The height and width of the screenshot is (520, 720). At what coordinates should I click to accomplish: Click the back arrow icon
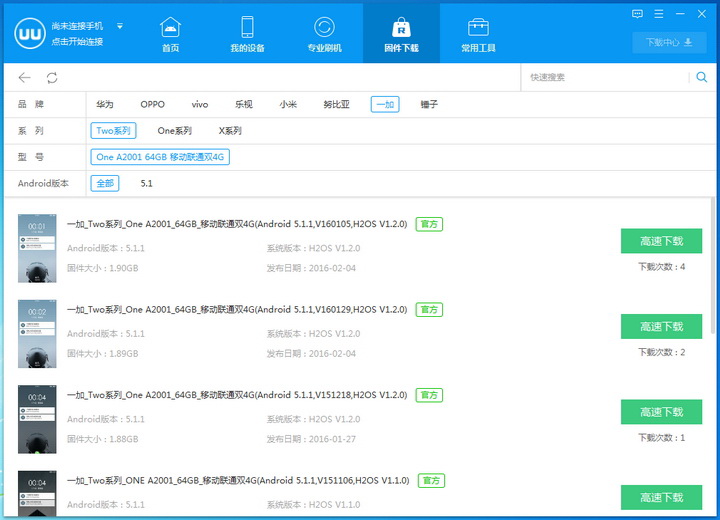pos(25,77)
